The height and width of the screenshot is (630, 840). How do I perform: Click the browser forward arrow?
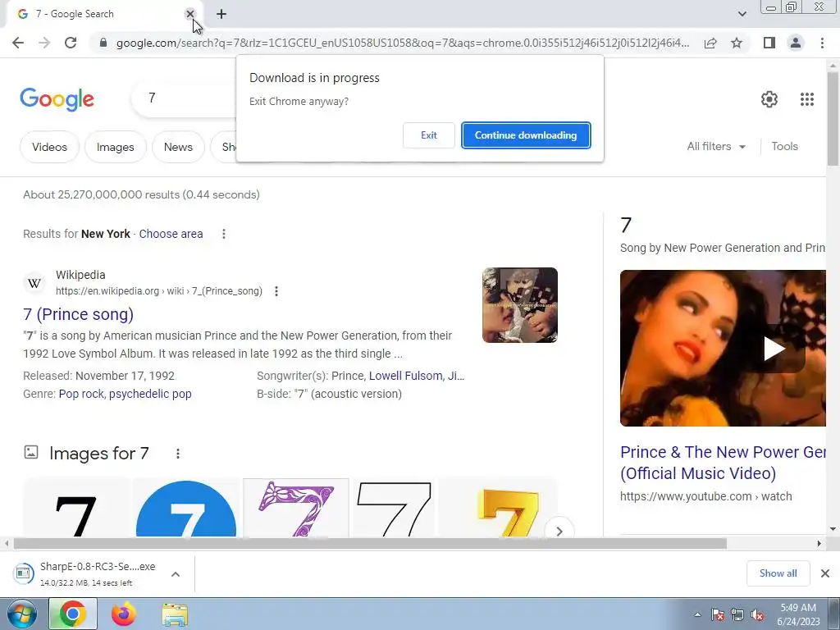[44, 43]
